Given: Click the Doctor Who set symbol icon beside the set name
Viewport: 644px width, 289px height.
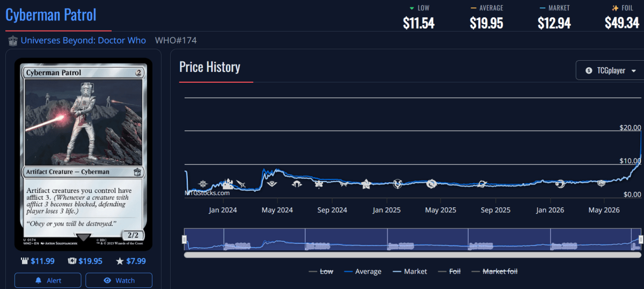Looking at the screenshot, I should tap(13, 41).
